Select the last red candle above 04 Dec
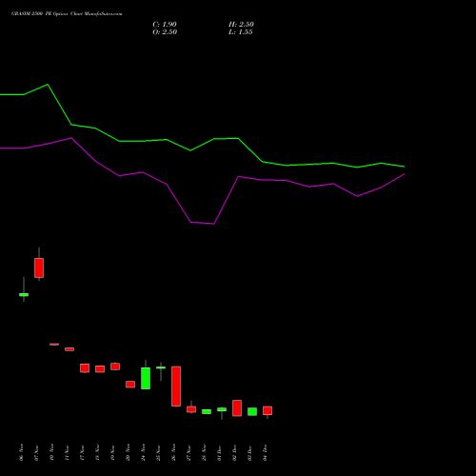Screen dimensions: 476x476 click(x=268, y=410)
